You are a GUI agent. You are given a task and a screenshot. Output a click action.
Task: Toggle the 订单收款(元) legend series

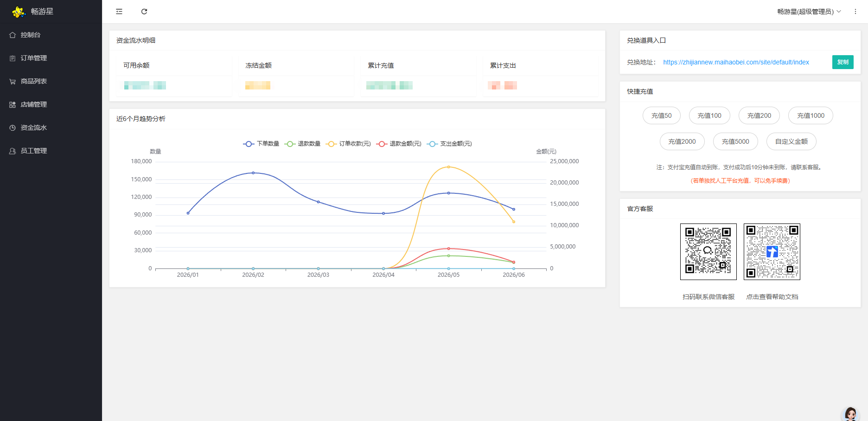click(x=348, y=144)
